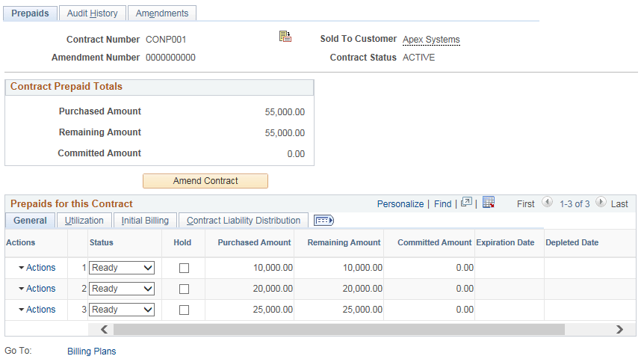Screen dimensions: 644x359
Task: Click the Depleted Date column header
Action: click(x=572, y=242)
